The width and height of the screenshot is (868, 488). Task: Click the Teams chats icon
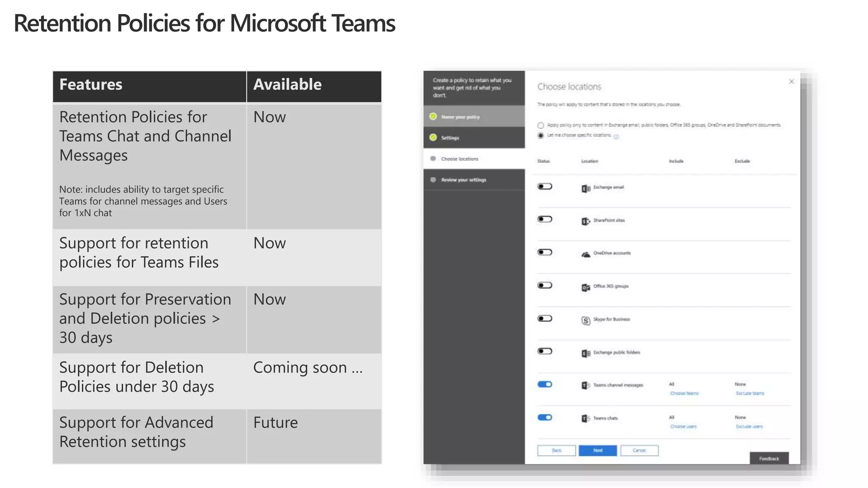(586, 419)
